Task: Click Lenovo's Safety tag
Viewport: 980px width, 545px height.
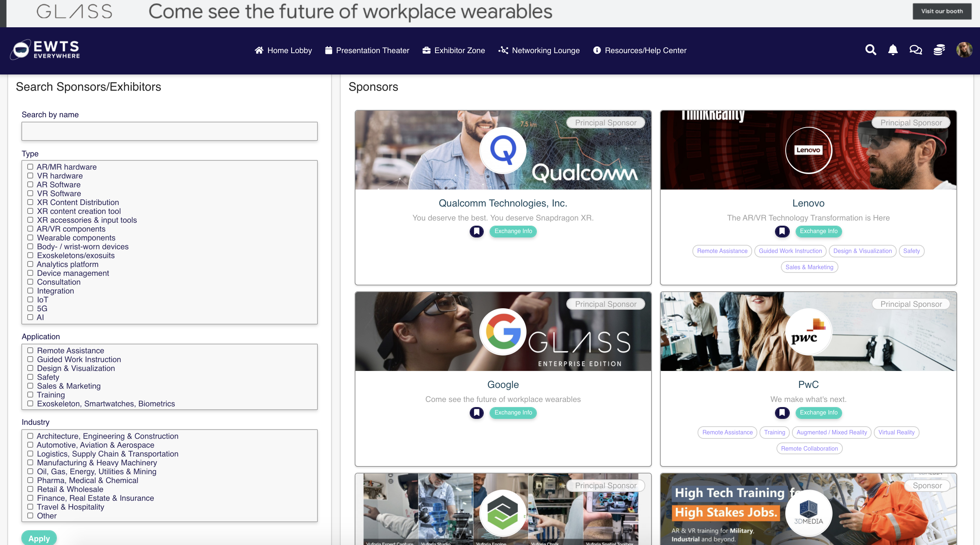Action: click(911, 251)
